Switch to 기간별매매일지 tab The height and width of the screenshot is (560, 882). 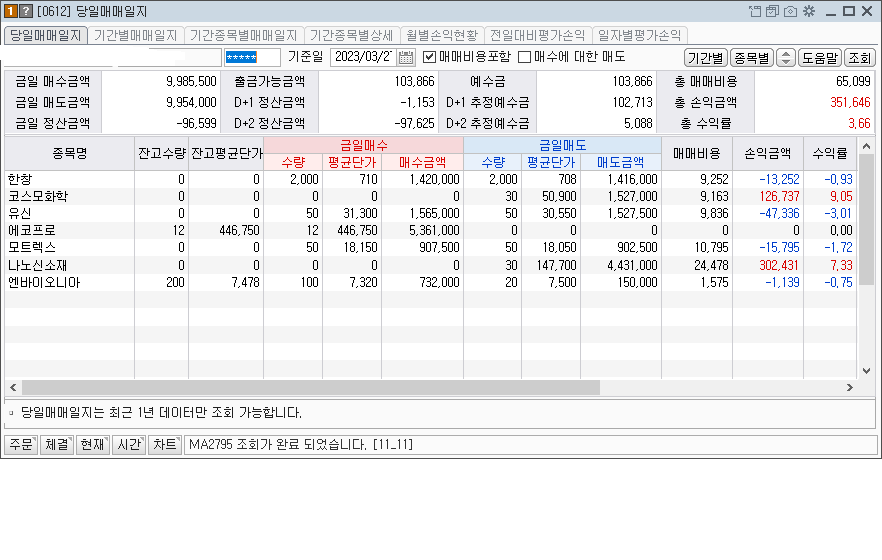[x=134, y=35]
